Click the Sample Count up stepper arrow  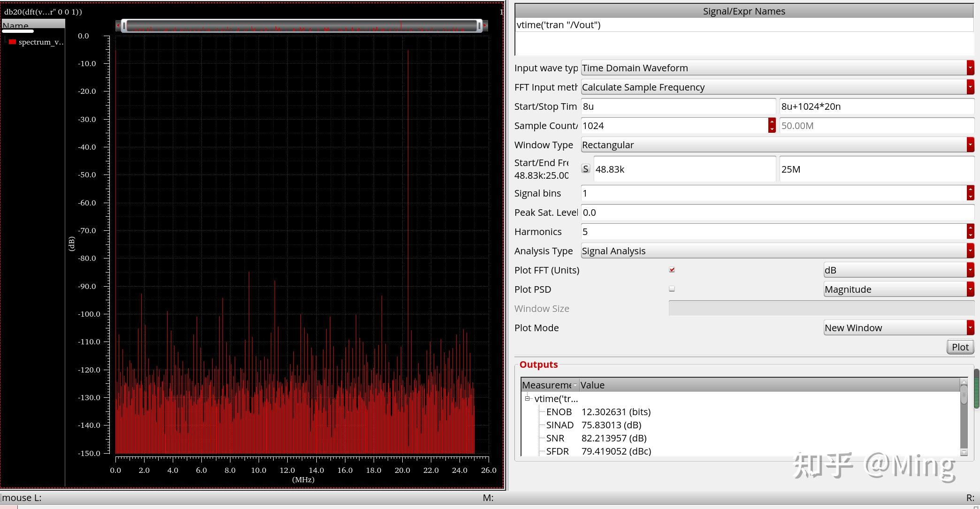click(x=773, y=122)
